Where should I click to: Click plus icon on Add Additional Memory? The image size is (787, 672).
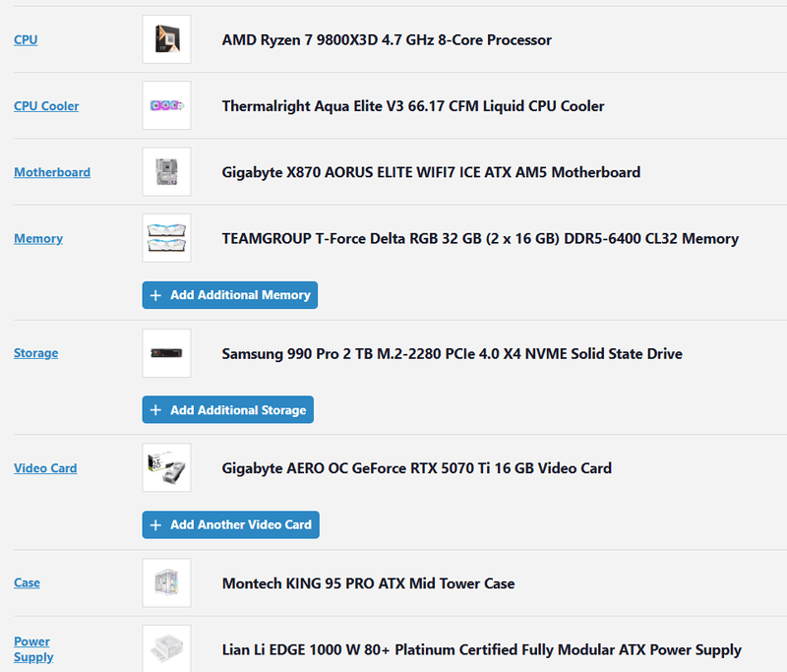coord(155,295)
